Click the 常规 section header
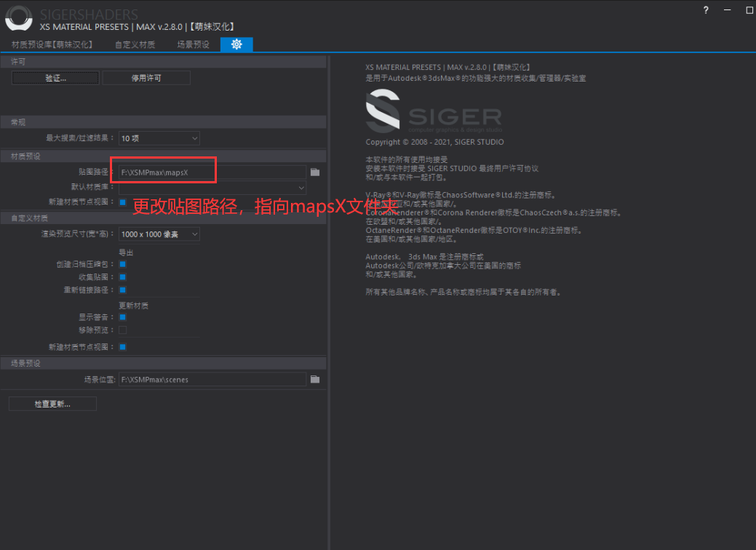The height and width of the screenshot is (550, 756). [164, 122]
